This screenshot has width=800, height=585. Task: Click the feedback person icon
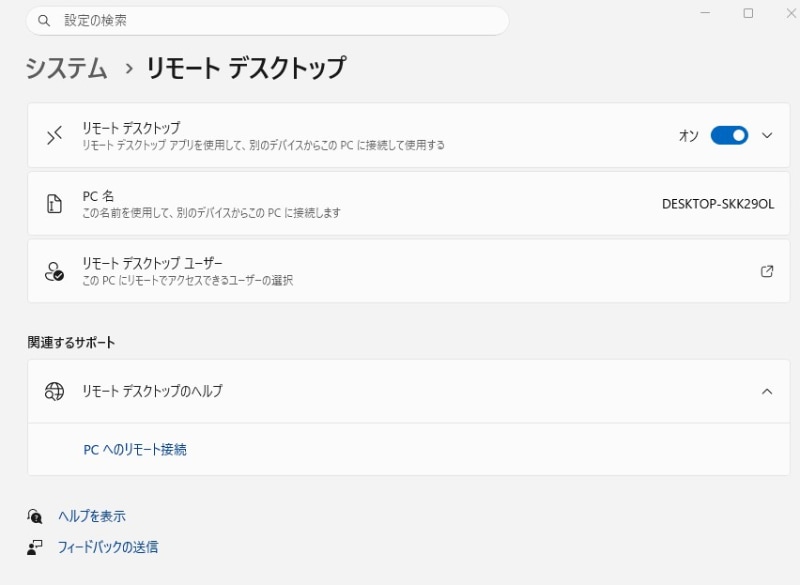[35, 547]
